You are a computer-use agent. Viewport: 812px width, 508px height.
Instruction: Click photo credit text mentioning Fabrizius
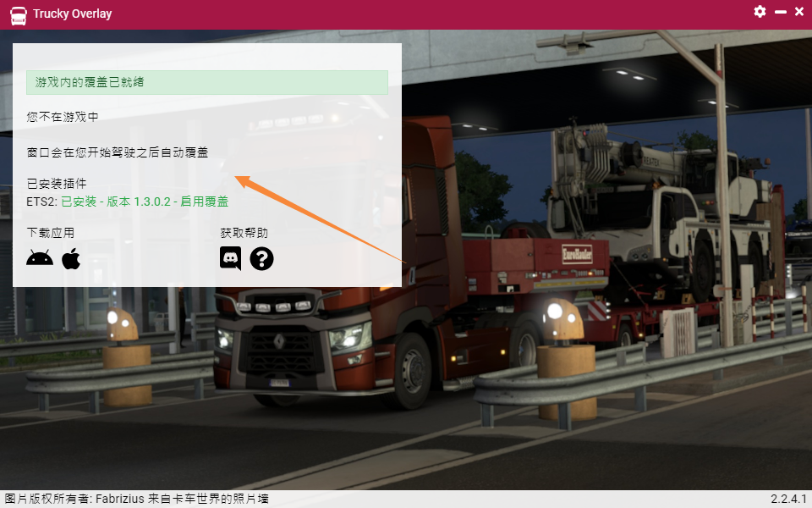point(137,499)
